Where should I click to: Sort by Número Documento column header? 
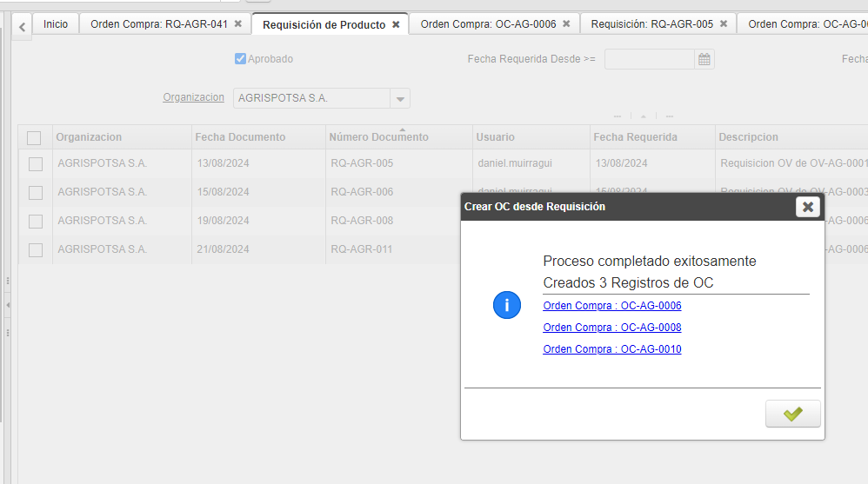(378, 137)
